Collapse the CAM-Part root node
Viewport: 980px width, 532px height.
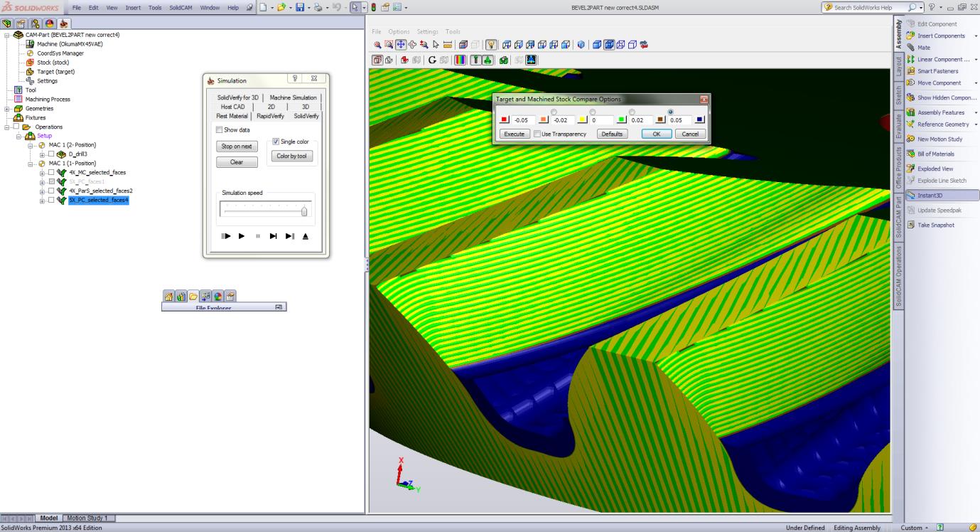pyautogui.click(x=6, y=35)
